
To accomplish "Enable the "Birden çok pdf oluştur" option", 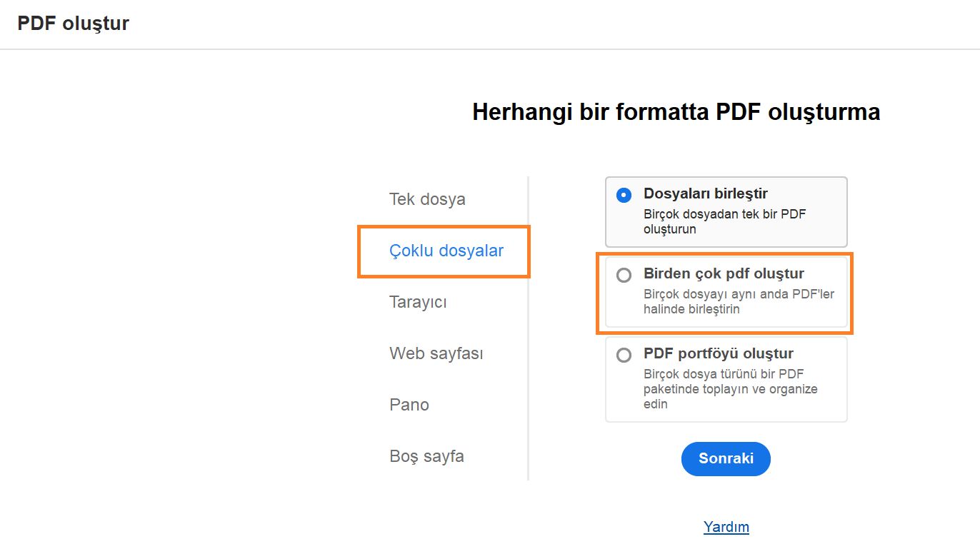I will tap(624, 276).
